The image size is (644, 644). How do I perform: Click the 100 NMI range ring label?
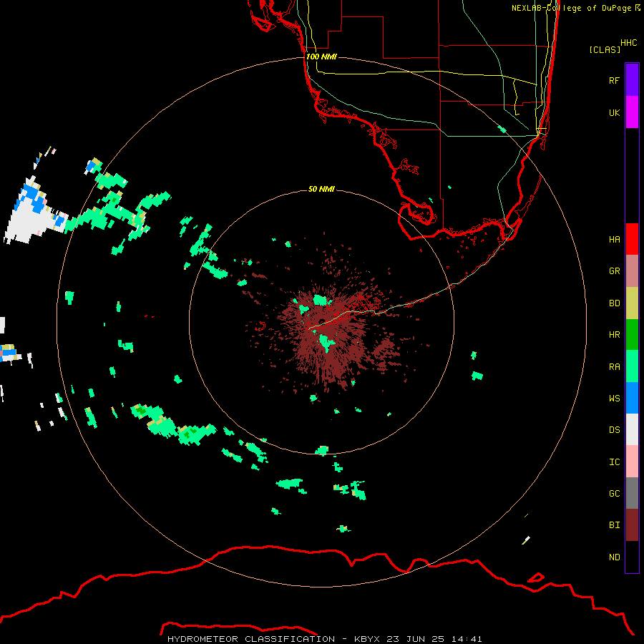point(321,57)
